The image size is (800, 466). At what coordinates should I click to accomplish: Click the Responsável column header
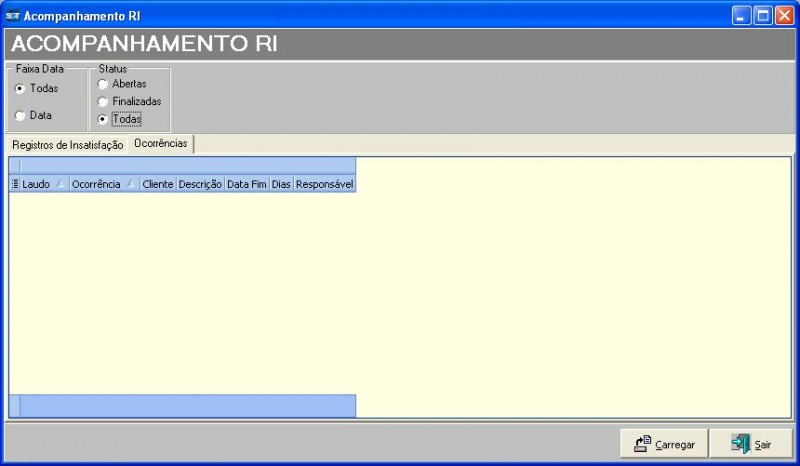pyautogui.click(x=324, y=185)
